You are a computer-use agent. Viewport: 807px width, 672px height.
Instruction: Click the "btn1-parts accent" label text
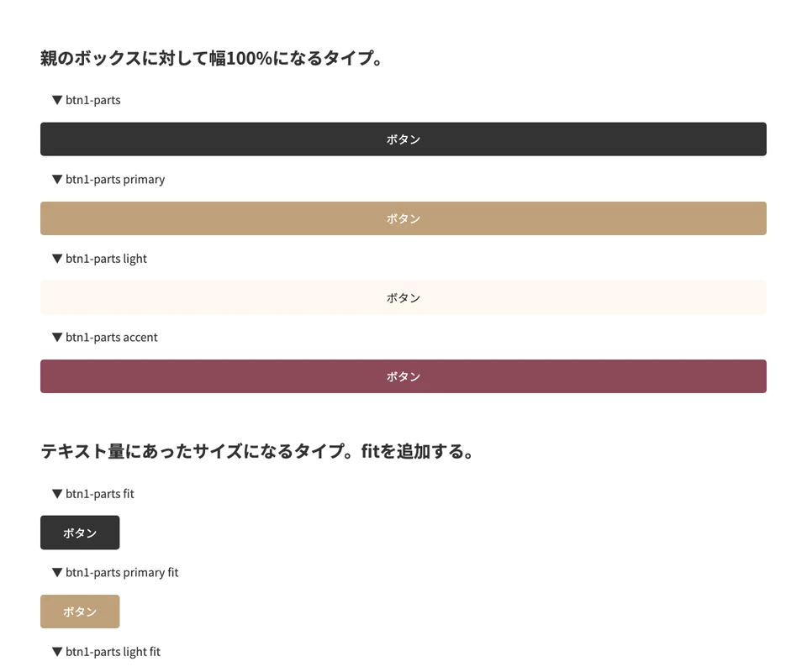tap(112, 337)
